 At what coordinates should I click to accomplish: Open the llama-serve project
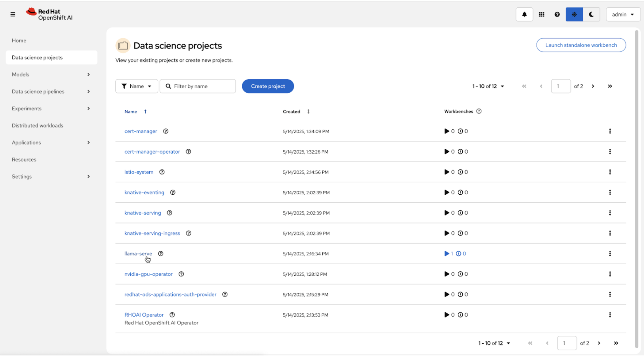pyautogui.click(x=138, y=254)
